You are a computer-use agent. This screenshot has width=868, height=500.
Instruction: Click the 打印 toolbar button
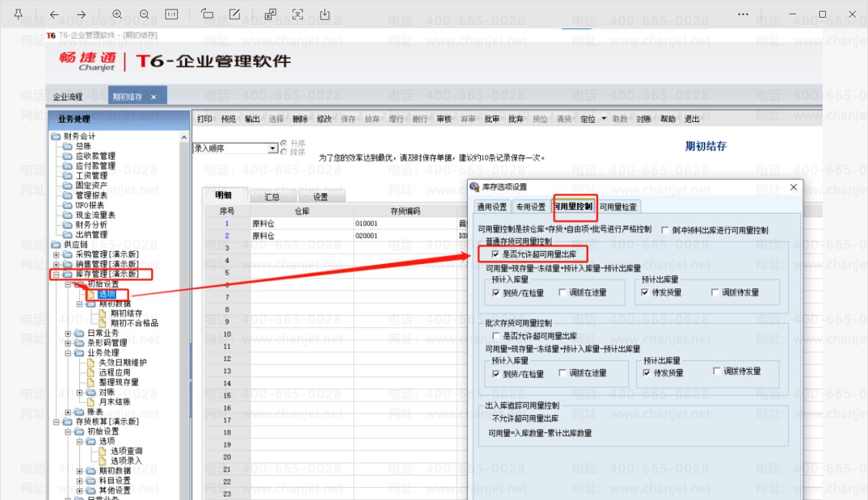pyautogui.click(x=204, y=119)
